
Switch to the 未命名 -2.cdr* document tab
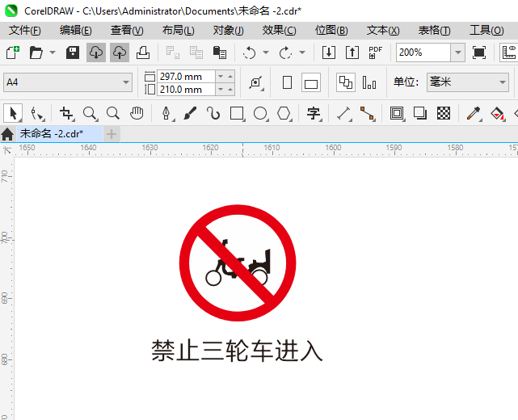(x=60, y=134)
